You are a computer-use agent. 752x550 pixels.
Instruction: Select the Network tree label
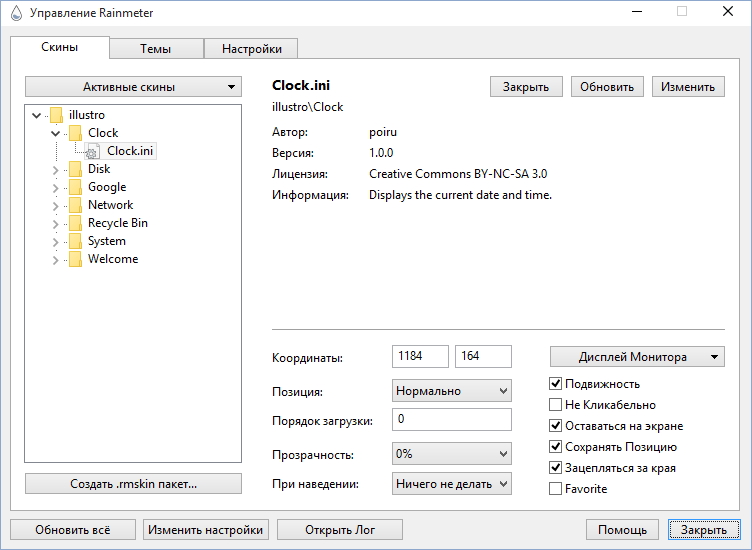[x=111, y=205]
